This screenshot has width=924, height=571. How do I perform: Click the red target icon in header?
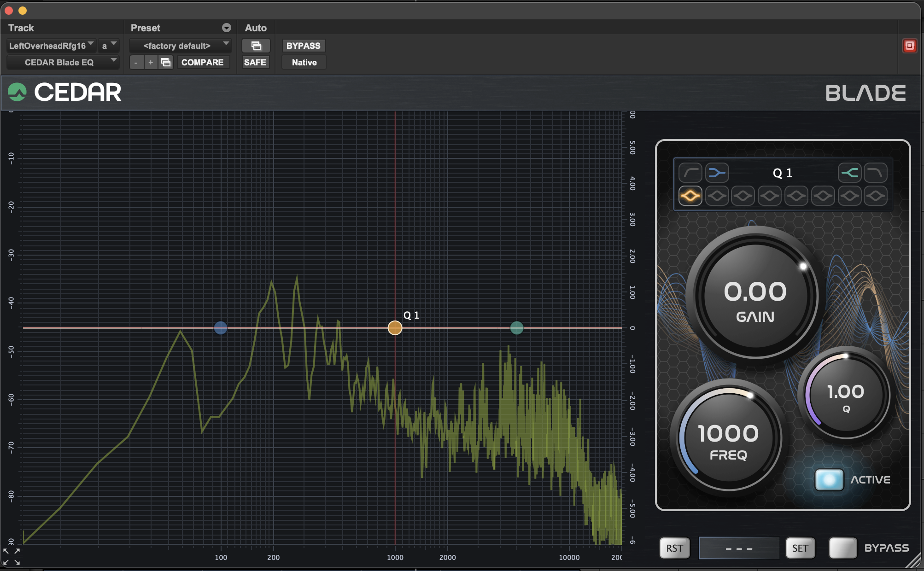click(909, 46)
